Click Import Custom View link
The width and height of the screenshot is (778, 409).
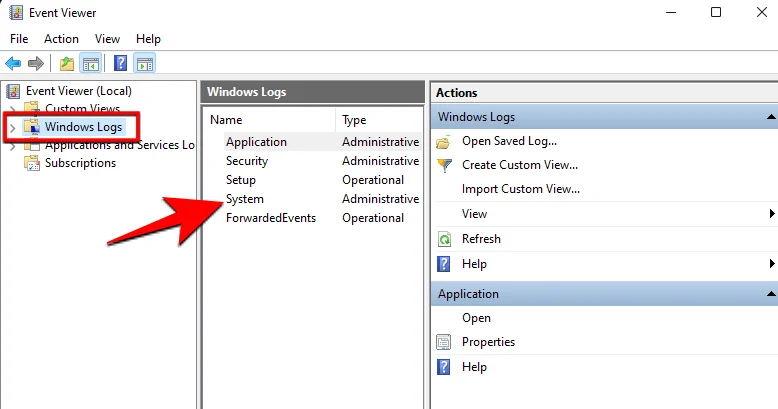(520, 189)
